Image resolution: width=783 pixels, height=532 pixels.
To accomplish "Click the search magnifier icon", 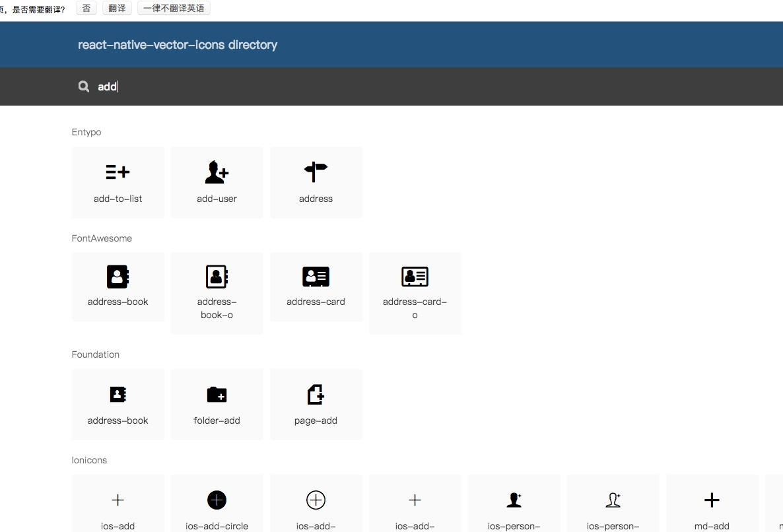I will (84, 86).
